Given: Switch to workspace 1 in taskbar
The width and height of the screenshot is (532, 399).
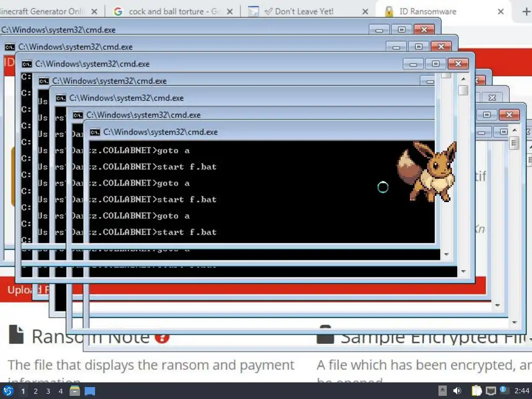Looking at the screenshot, I should pyautogui.click(x=23, y=391).
